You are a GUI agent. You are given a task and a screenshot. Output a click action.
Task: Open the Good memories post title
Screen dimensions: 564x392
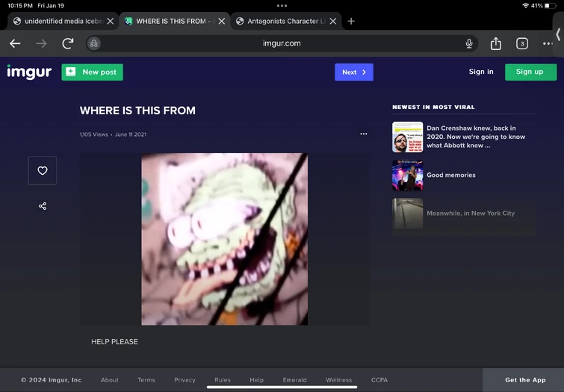click(451, 175)
